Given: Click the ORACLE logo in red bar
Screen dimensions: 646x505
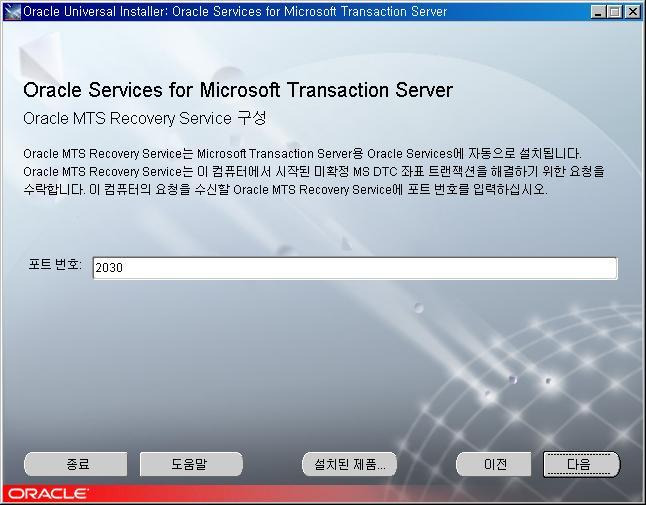Looking at the screenshot, I should point(47,493).
